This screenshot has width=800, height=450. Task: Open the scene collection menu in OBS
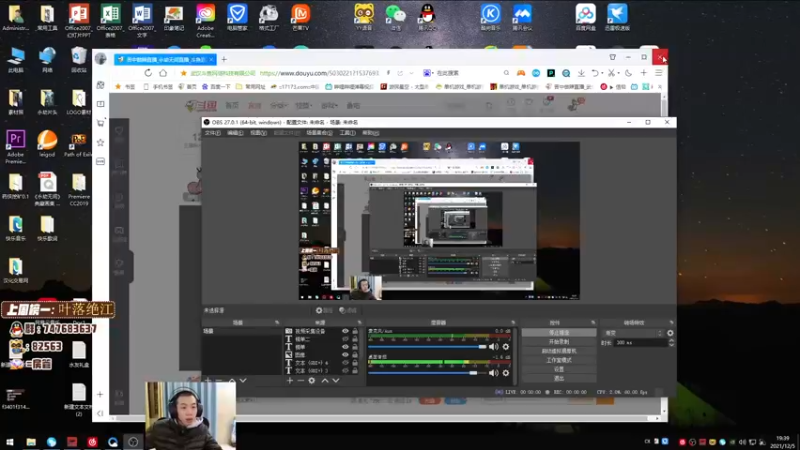click(319, 133)
